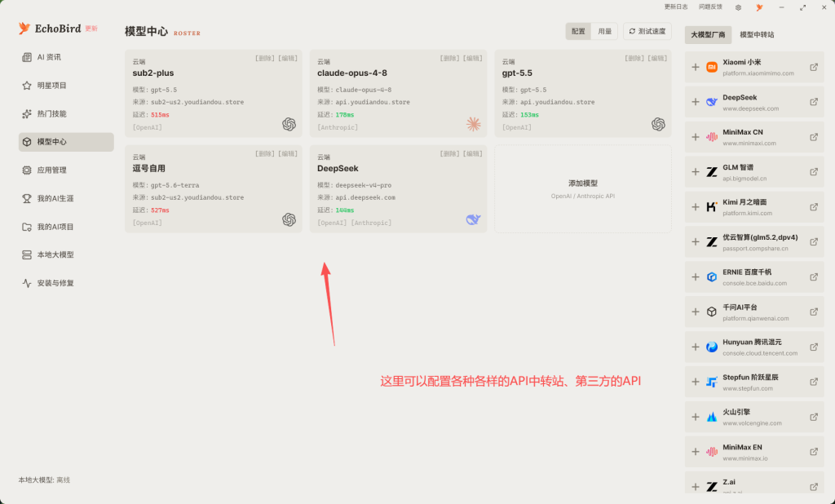This screenshot has height=504, width=835.
Task: Add GLM 智谱 provider with plus icon
Action: coord(696,171)
